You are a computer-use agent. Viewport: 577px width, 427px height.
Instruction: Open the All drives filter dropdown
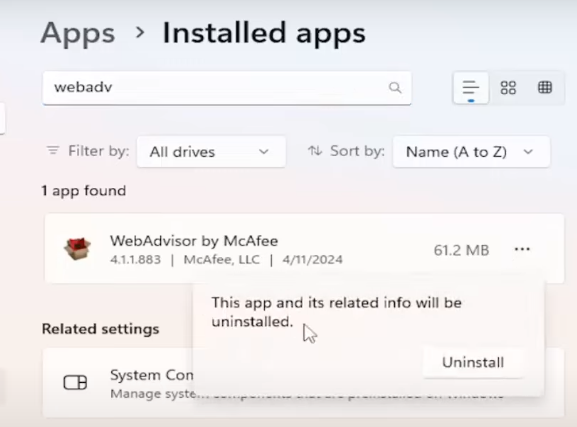[211, 152]
